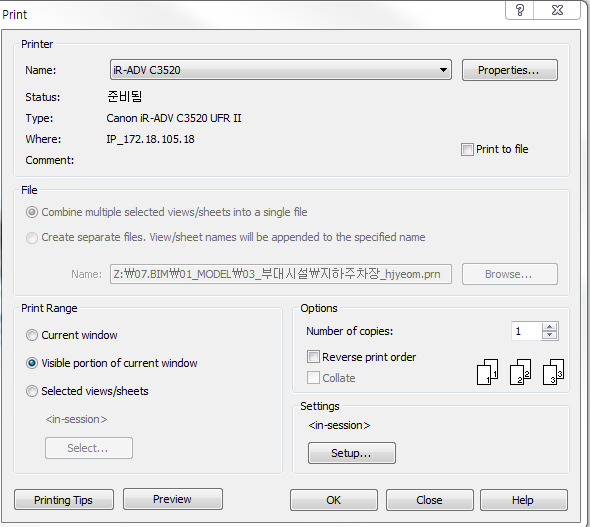Image resolution: width=590 pixels, height=527 pixels.
Task: Decrease number of copies with down arrow
Action: pyautogui.click(x=550, y=336)
